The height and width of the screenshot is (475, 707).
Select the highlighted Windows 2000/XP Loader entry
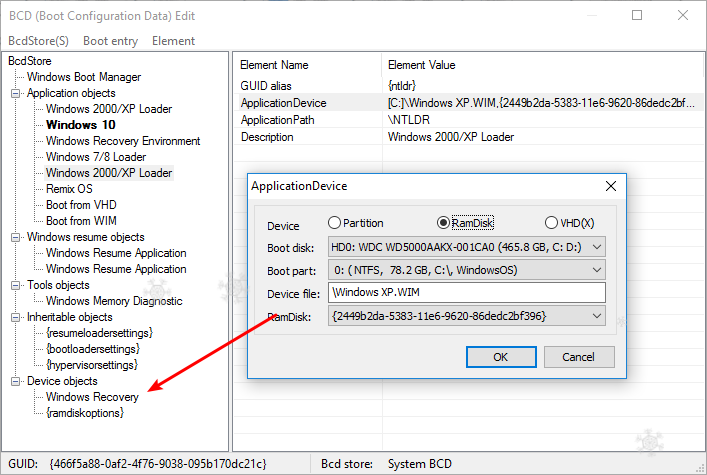(109, 173)
